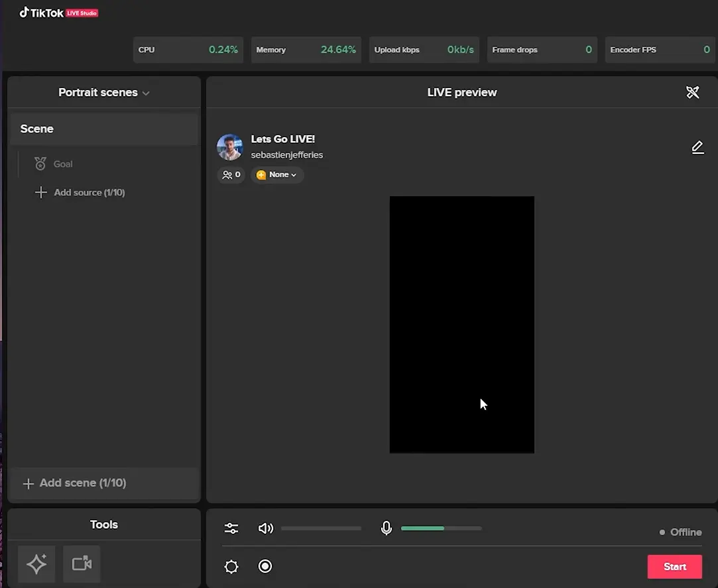Click the pencil edit icon for stream info
Image resolution: width=718 pixels, height=588 pixels.
[697, 147]
